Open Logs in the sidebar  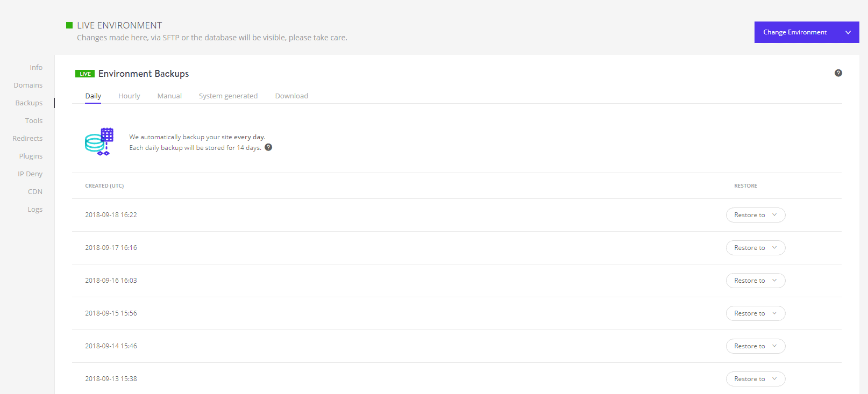(x=35, y=209)
